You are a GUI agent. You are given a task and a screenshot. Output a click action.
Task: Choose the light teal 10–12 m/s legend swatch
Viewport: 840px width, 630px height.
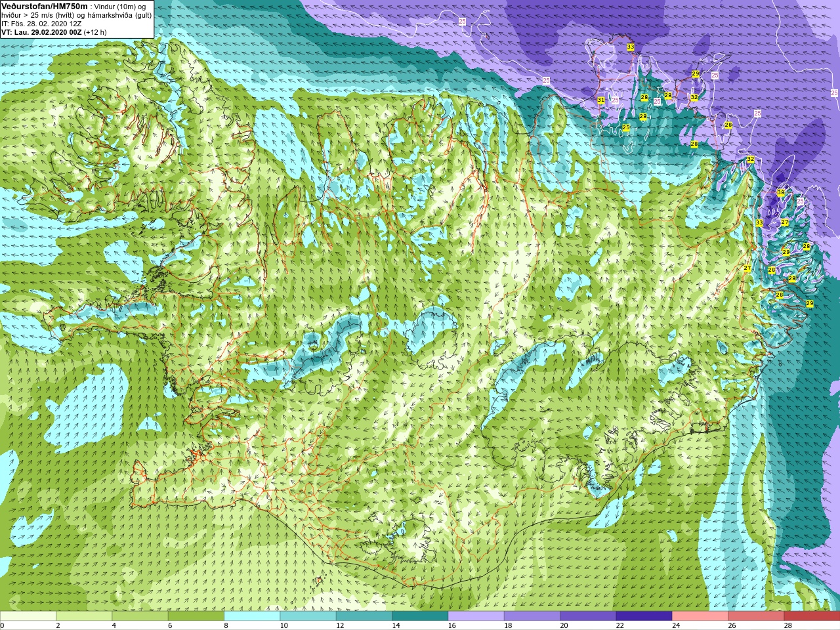(308, 616)
